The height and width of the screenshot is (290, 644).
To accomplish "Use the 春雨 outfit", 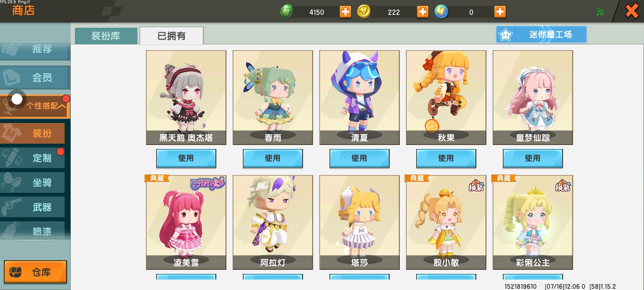I will click(x=273, y=158).
